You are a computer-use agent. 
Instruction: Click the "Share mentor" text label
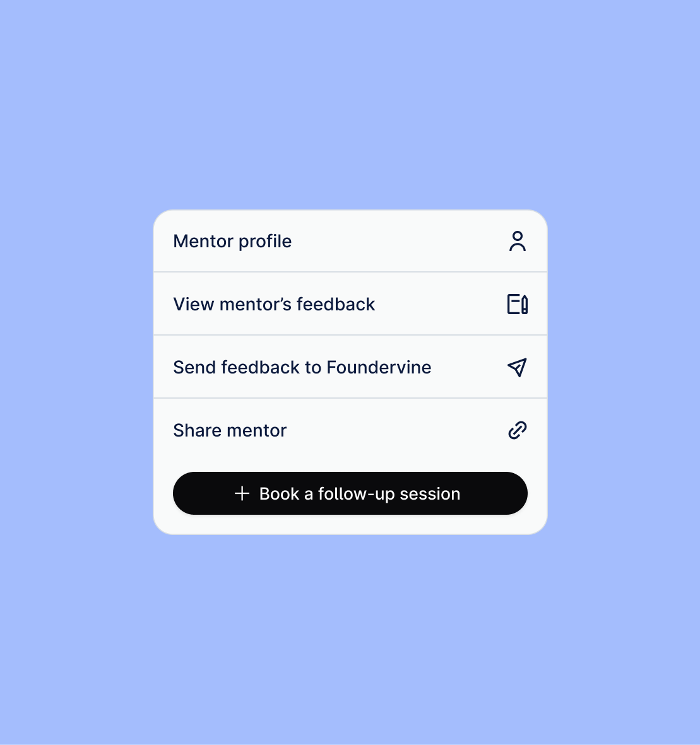click(230, 430)
